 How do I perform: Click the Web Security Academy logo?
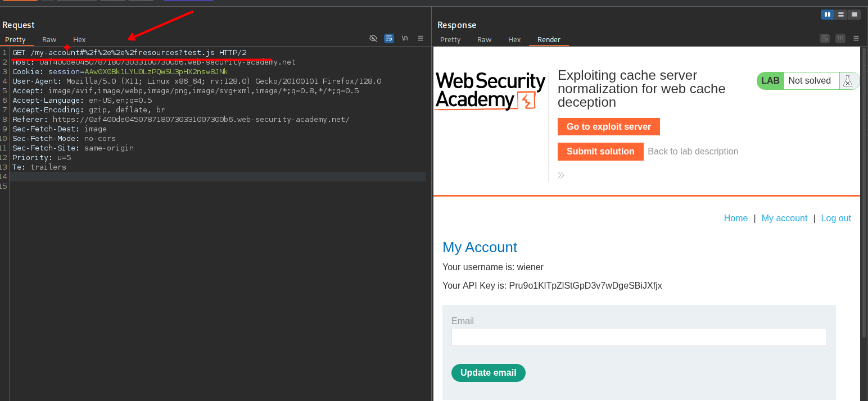[490, 90]
